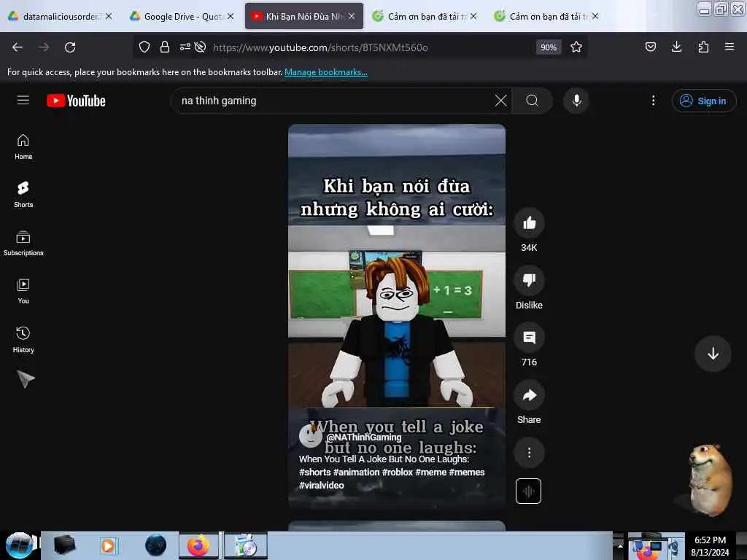The width and height of the screenshot is (747, 560).
Task: Go to next short with down arrow
Action: (x=713, y=354)
